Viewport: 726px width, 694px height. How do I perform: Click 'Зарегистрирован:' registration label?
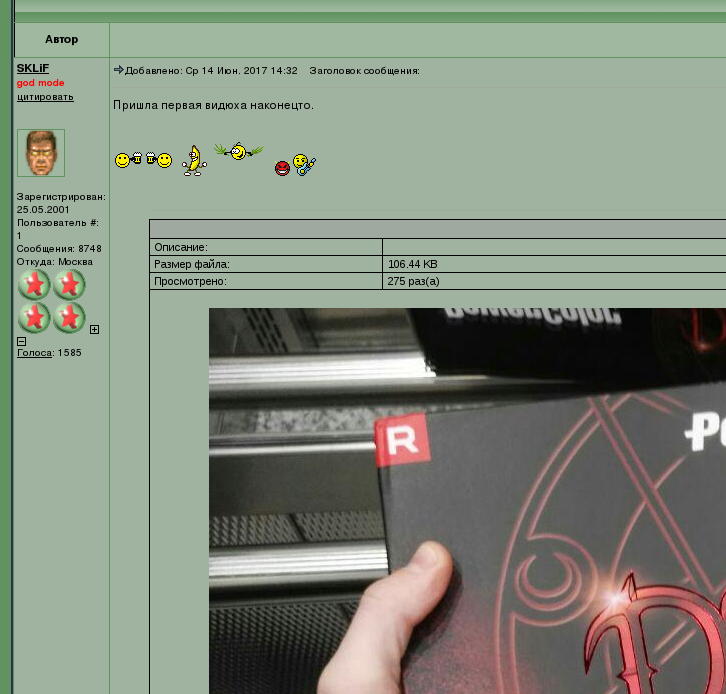(61, 197)
